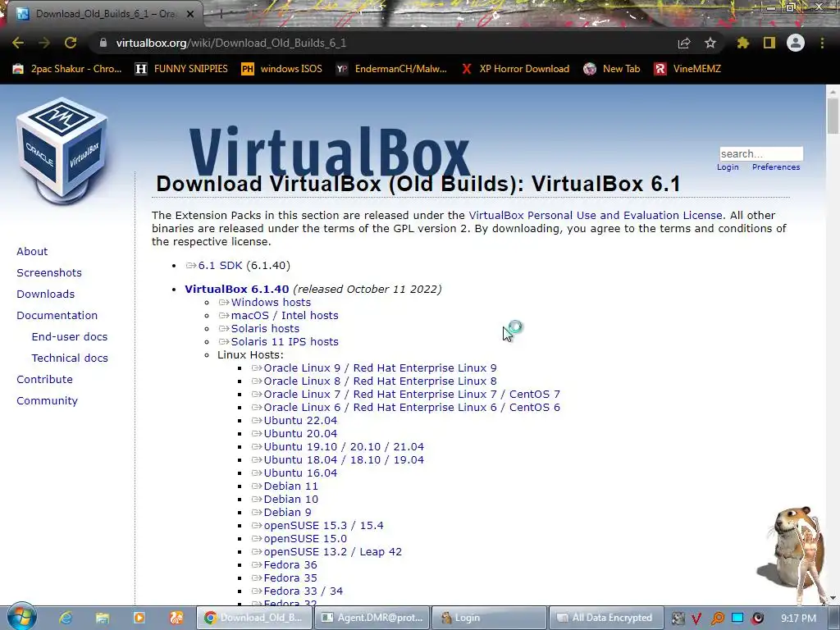
Task: Share this page via address bar icon
Action: click(x=684, y=43)
